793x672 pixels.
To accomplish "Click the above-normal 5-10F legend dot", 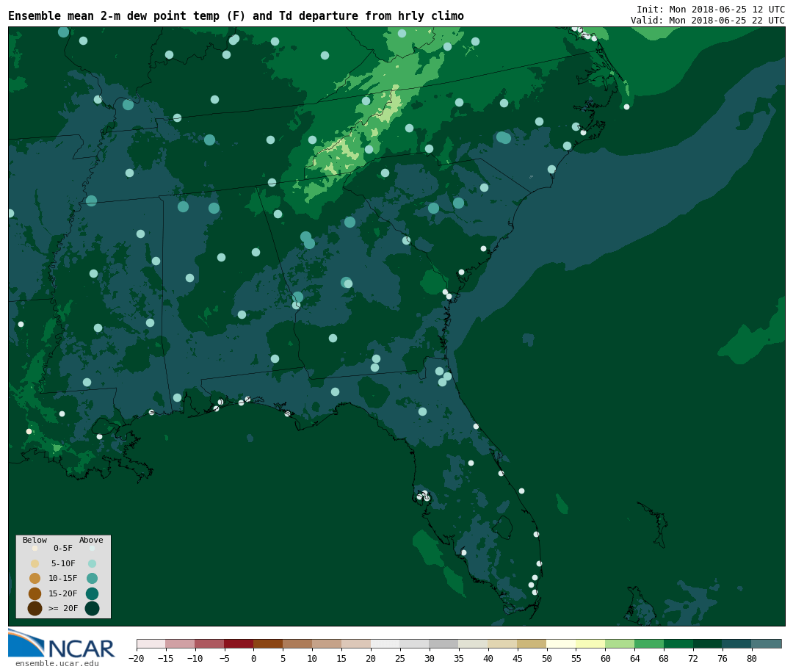I will click(92, 564).
